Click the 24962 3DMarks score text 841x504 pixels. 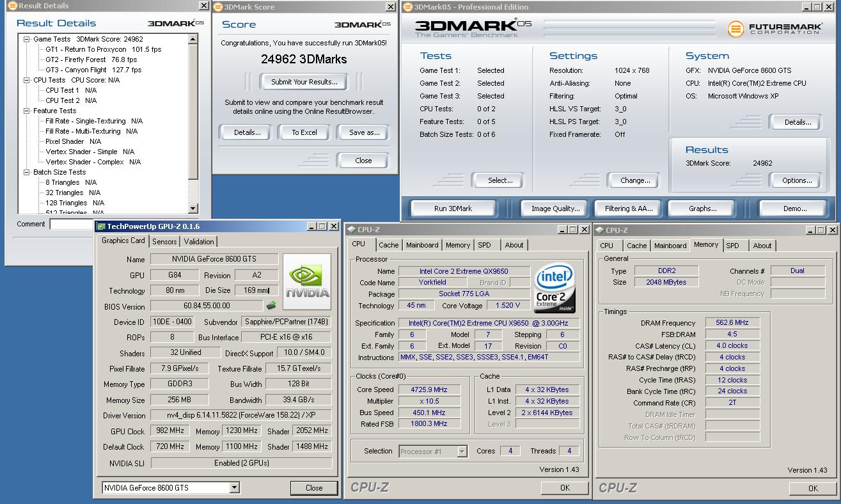pos(304,59)
